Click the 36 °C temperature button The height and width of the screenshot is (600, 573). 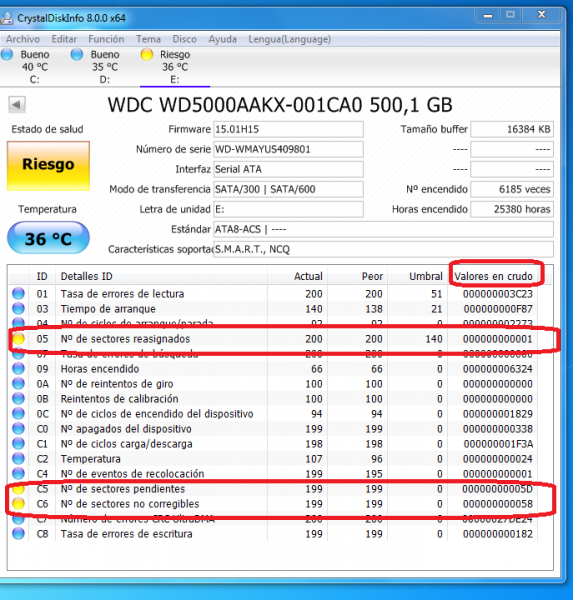48,238
